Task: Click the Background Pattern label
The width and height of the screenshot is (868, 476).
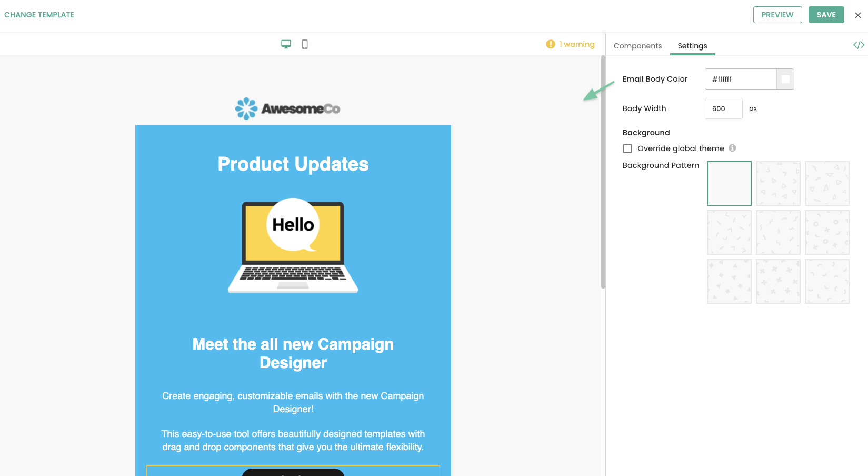Action: click(661, 165)
